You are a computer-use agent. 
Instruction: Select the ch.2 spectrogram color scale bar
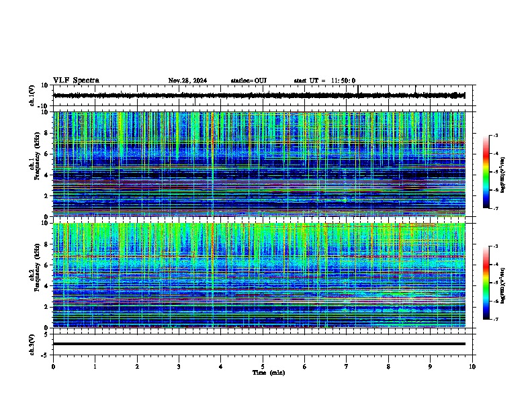(x=486, y=283)
